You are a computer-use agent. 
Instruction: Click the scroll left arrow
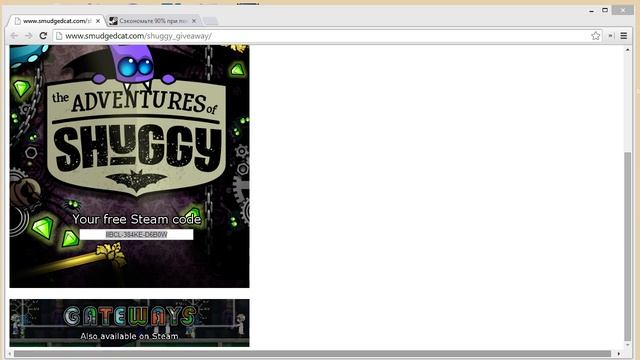click(x=10, y=353)
